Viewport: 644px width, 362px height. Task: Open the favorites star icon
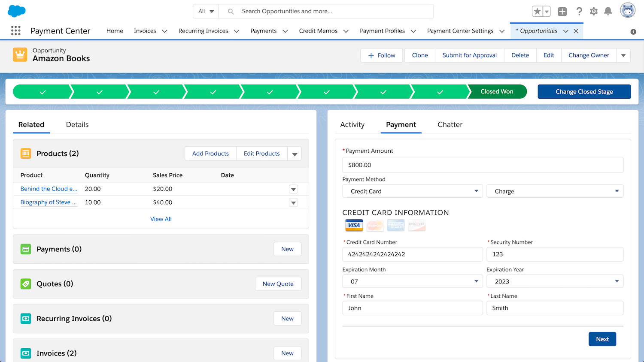[538, 12]
